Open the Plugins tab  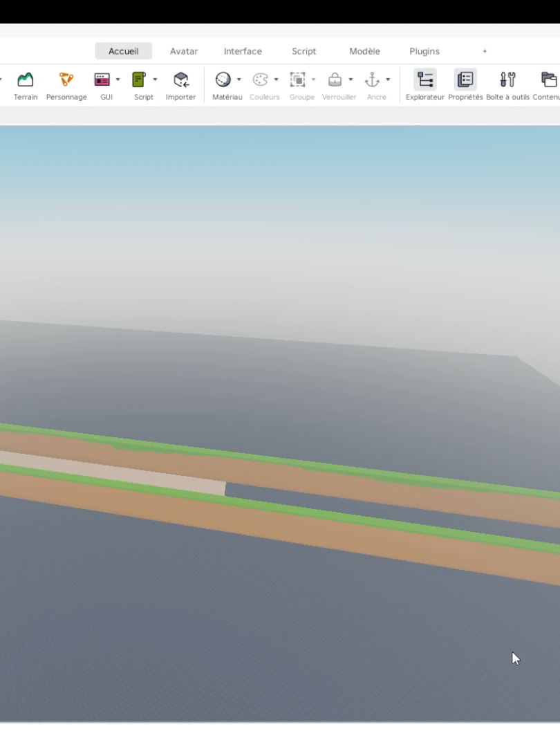[424, 51]
